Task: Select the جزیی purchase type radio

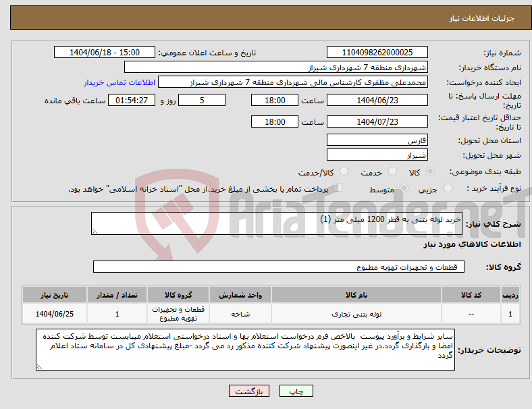Action: coord(448,188)
